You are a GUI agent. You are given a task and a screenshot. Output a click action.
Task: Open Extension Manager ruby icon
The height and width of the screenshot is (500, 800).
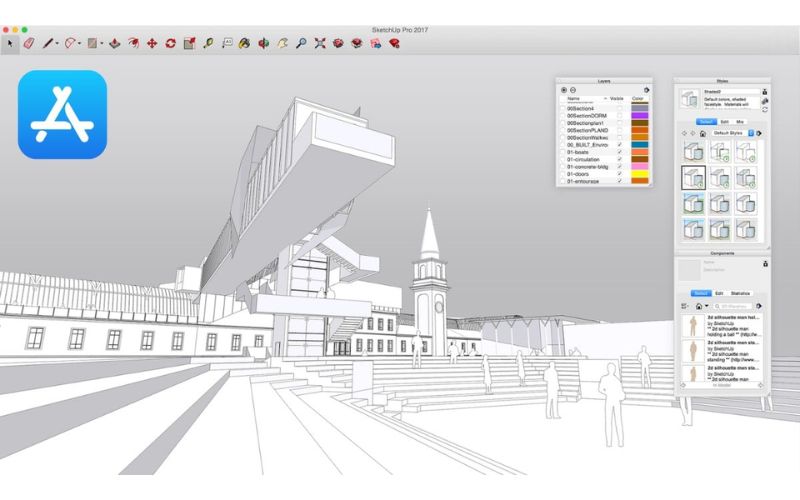(x=394, y=44)
